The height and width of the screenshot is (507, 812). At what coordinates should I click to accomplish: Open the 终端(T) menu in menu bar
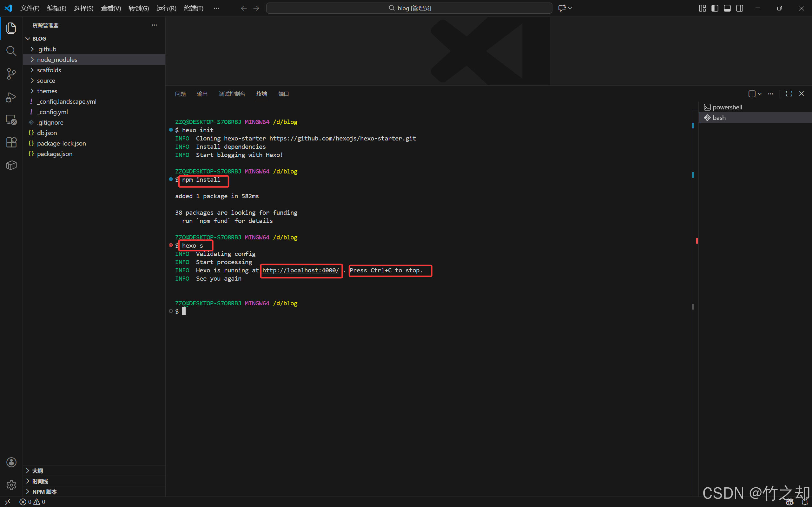click(x=193, y=8)
